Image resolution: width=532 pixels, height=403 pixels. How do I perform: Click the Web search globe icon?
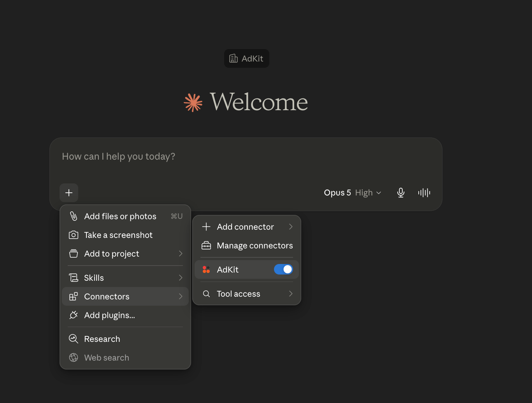pyautogui.click(x=74, y=357)
